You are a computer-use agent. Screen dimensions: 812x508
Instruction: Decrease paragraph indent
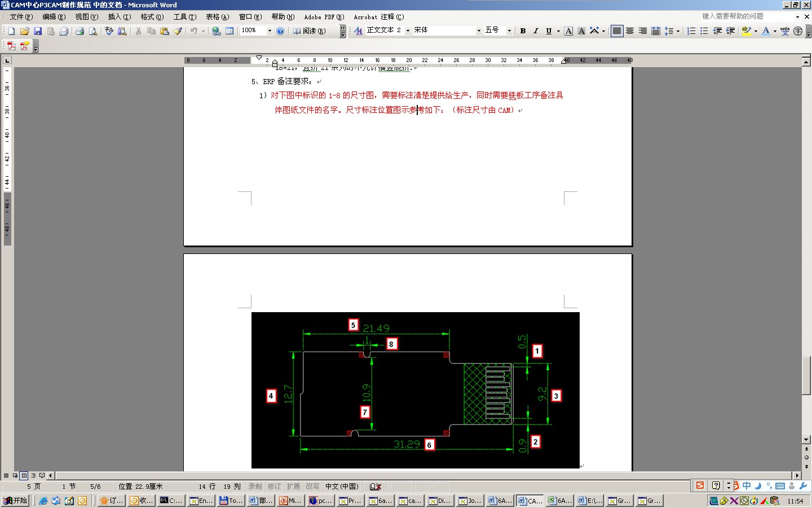click(x=717, y=31)
